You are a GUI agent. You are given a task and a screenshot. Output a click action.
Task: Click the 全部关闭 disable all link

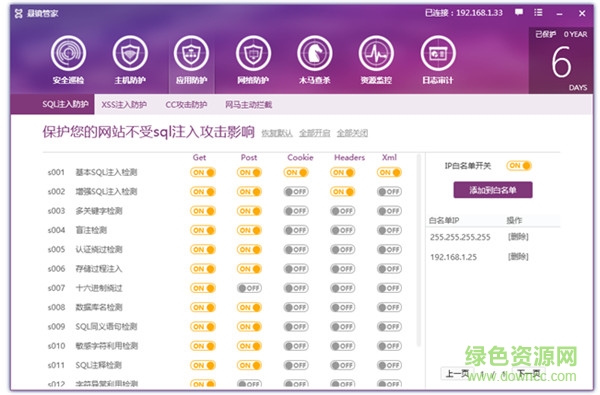352,133
